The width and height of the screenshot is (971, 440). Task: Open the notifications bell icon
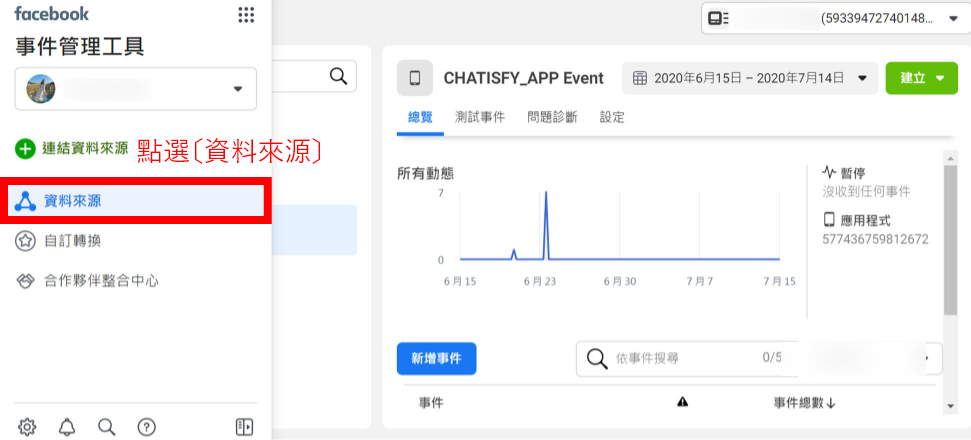pyautogui.click(x=67, y=427)
